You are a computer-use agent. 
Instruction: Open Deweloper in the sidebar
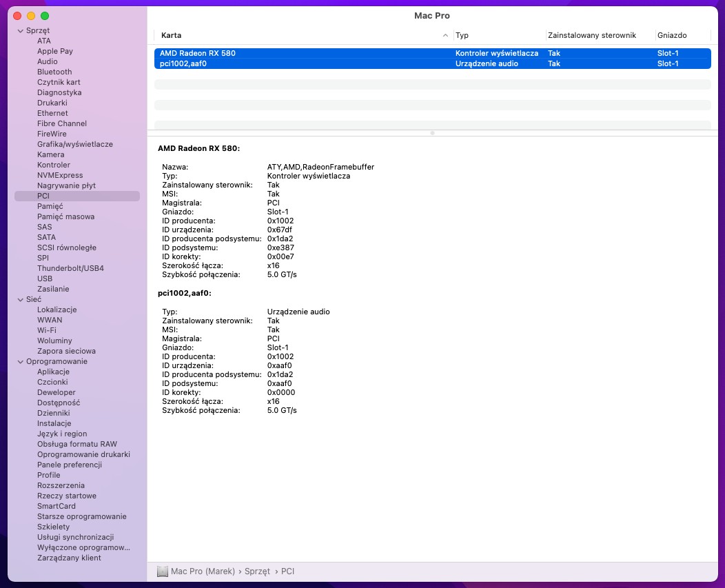(x=57, y=392)
